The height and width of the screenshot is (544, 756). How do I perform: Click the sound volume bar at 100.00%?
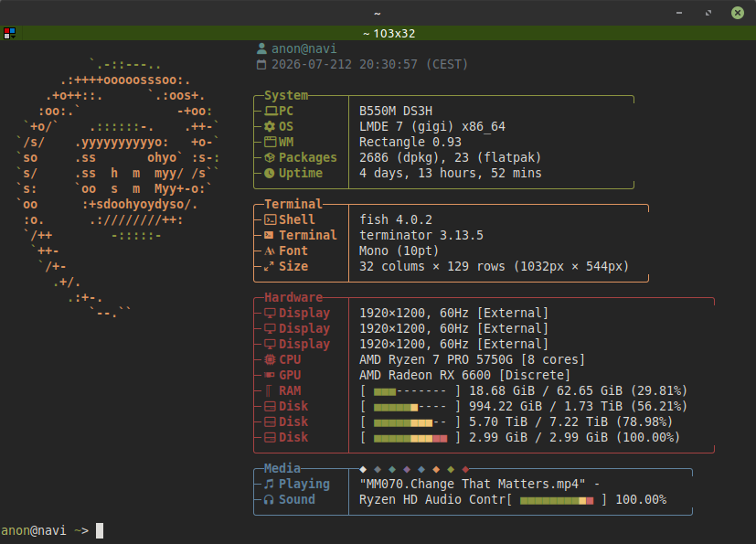pos(557,500)
